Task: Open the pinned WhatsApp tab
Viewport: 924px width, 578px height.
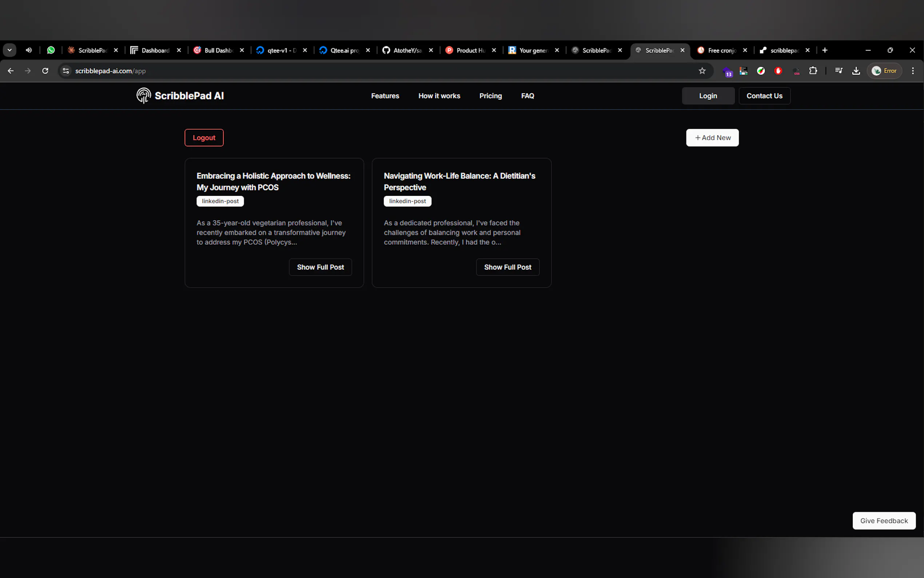Action: coord(51,50)
